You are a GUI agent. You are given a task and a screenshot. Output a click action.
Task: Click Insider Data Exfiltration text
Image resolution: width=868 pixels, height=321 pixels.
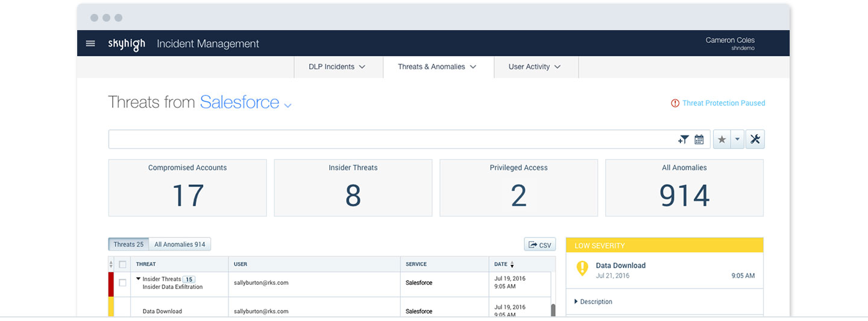(x=172, y=287)
